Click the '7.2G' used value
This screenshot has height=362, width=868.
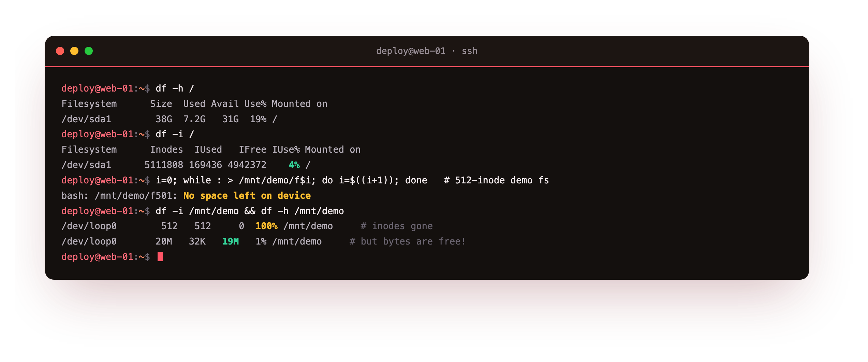(194, 119)
